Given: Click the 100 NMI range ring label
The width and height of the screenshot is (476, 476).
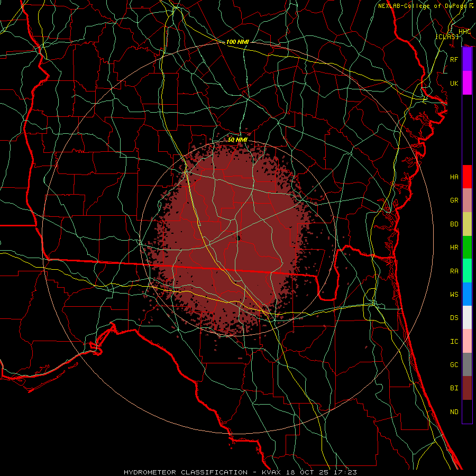Looking at the screenshot, I should 237,42.
